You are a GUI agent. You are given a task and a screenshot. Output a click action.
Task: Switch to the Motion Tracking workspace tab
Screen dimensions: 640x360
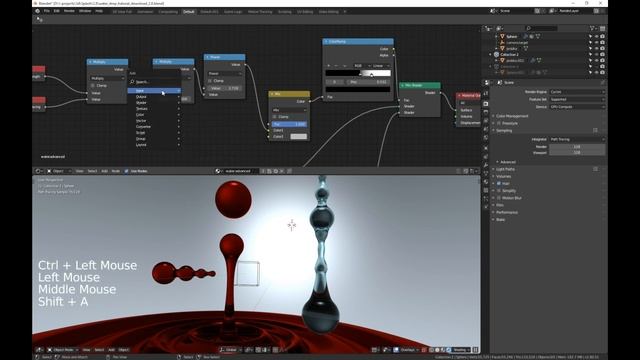[260, 12]
